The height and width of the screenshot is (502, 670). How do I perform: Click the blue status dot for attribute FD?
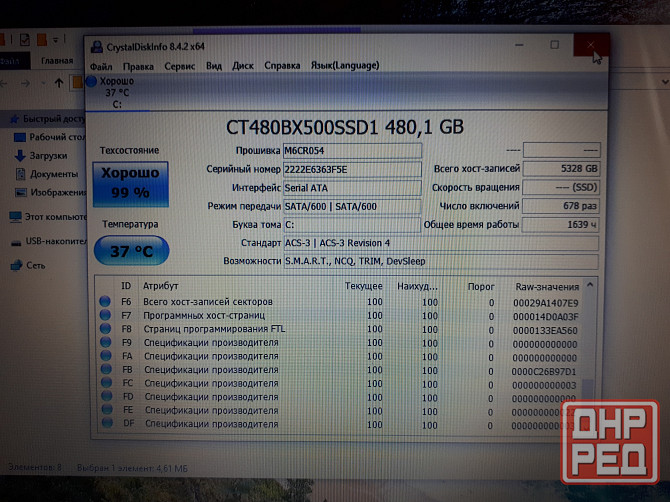coord(107,396)
